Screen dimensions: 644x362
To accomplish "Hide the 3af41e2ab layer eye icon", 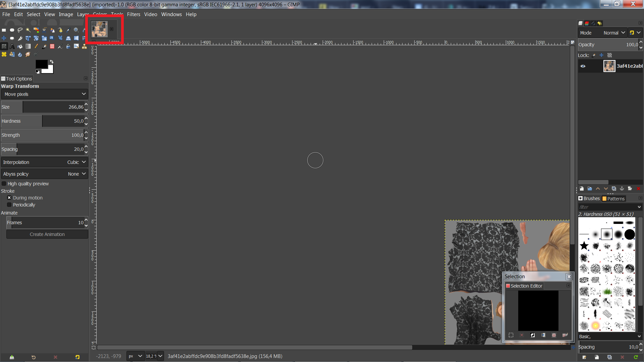I will pyautogui.click(x=583, y=66).
